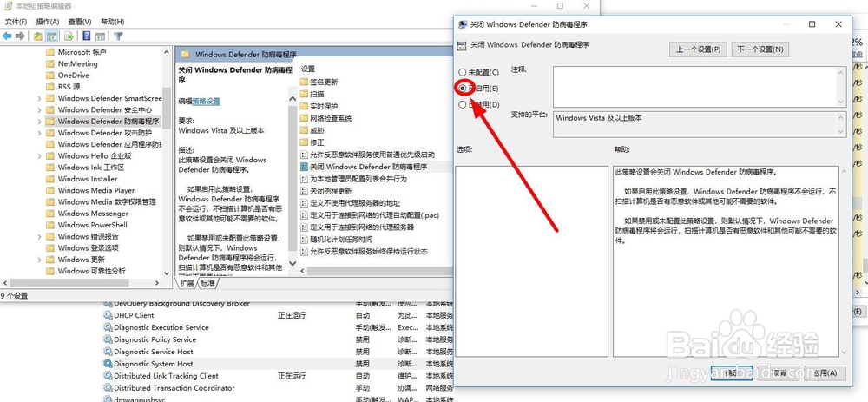Click the gear icon beside Diagnostic System Host
Image resolution: width=868 pixels, height=402 pixels.
click(x=108, y=364)
